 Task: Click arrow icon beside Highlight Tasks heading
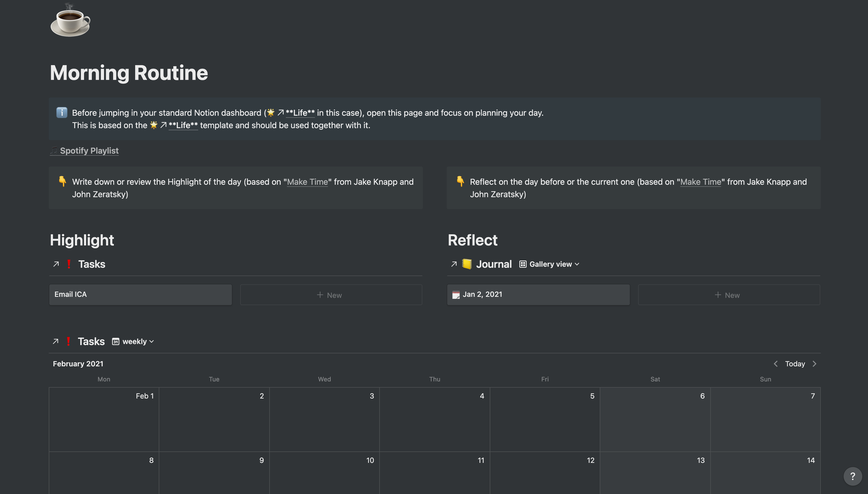pyautogui.click(x=56, y=264)
